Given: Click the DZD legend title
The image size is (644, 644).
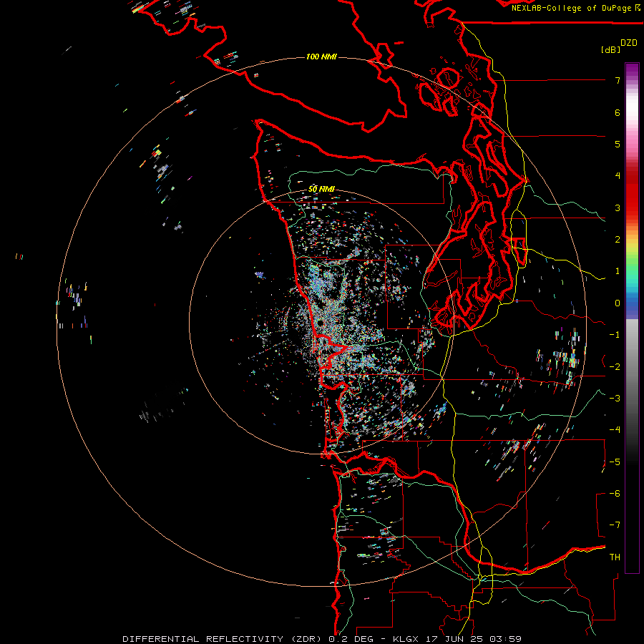Looking at the screenshot, I should pyautogui.click(x=629, y=43).
